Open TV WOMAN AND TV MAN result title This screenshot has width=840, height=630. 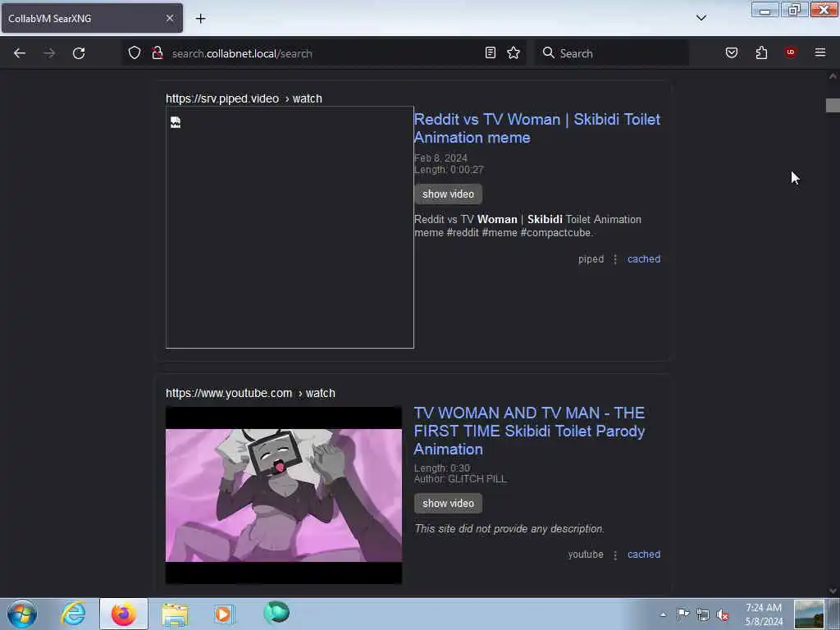[529, 431]
